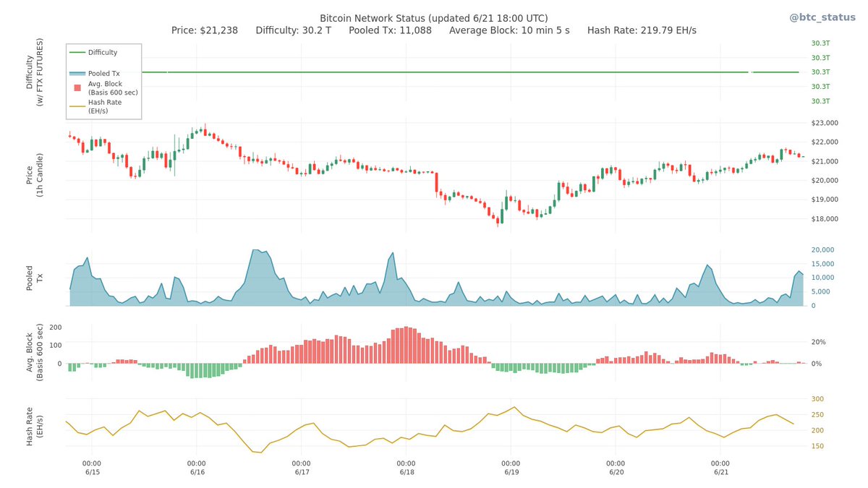Expand the legend panel box
The width and height of the screenshot is (868, 488).
(x=103, y=82)
